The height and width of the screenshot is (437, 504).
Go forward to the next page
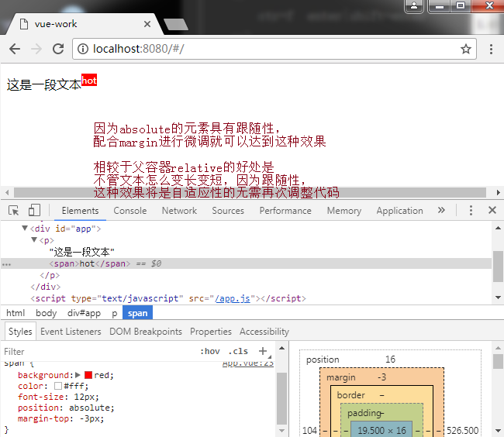click(36, 49)
